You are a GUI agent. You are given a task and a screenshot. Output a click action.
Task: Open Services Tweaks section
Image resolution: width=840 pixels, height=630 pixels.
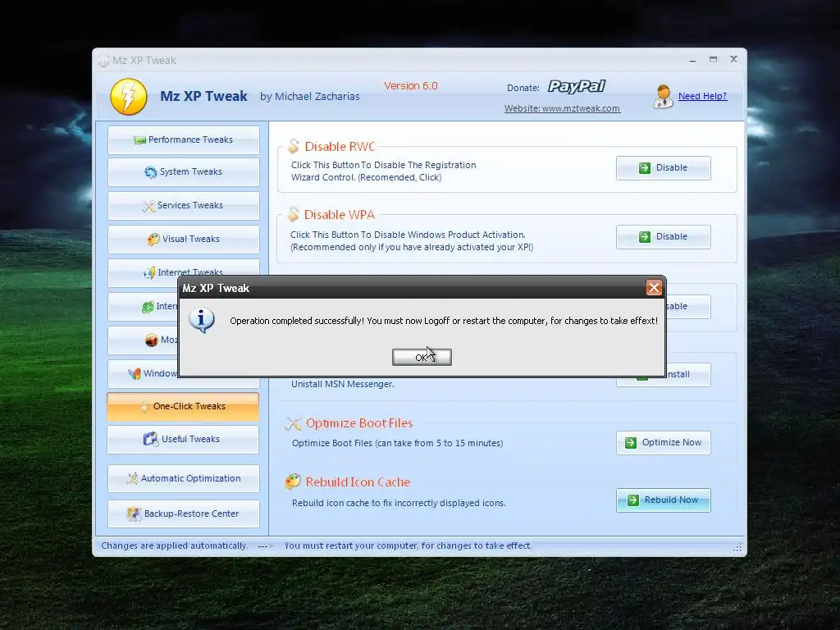pyautogui.click(x=184, y=206)
